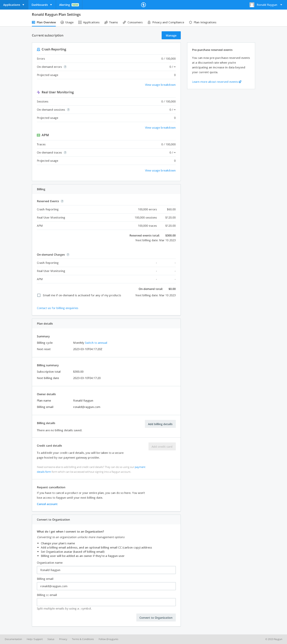The width and height of the screenshot is (287, 644).
Task: Open Follow @raygunio footer link
Action: coord(109,639)
